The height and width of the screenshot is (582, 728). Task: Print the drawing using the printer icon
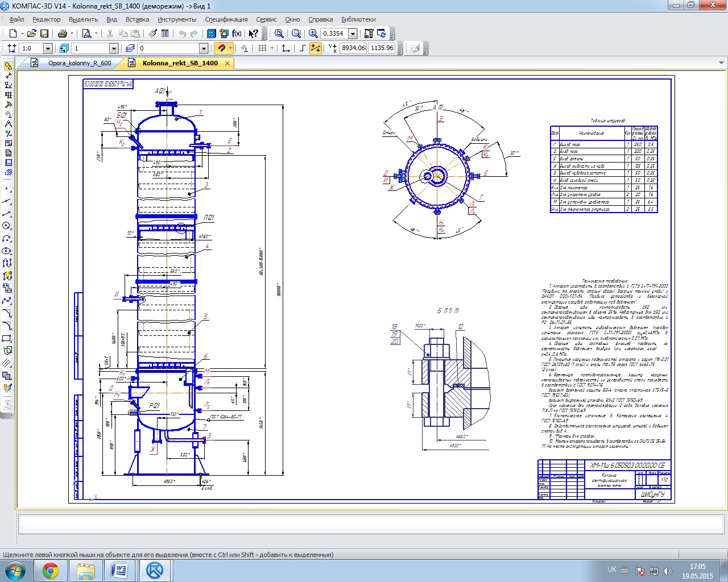pos(63,34)
